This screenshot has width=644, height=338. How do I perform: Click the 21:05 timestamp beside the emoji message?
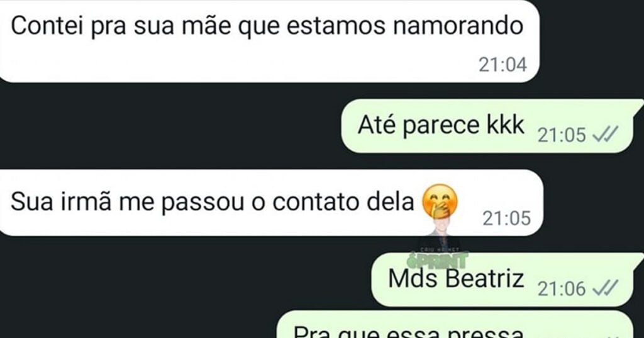point(506,218)
